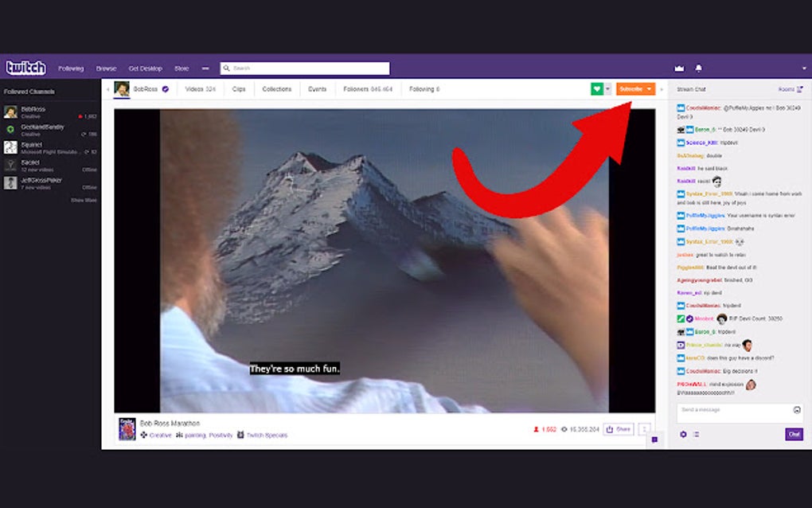Open chat settings gear icon

683,435
